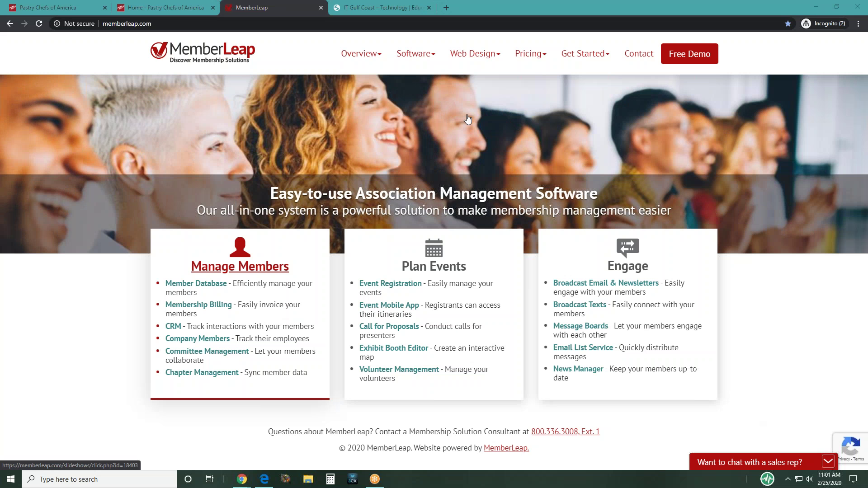Viewport: 868px width, 488px height.
Task: Open a new tab with plus icon
Action: [446, 8]
